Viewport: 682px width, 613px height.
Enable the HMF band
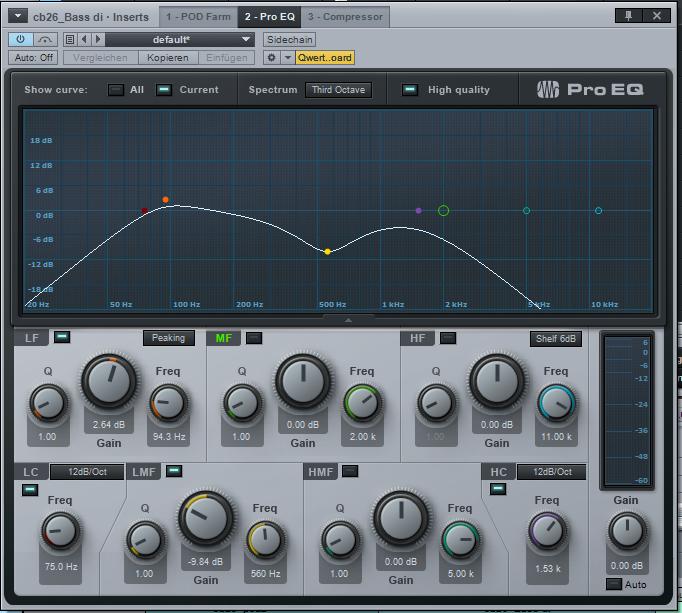click(x=350, y=471)
